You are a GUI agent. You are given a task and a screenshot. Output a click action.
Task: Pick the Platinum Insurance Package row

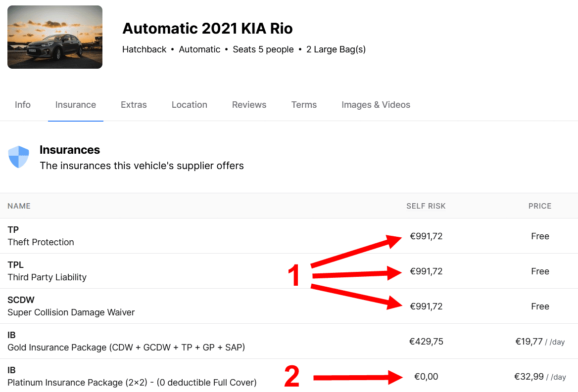tap(289, 376)
